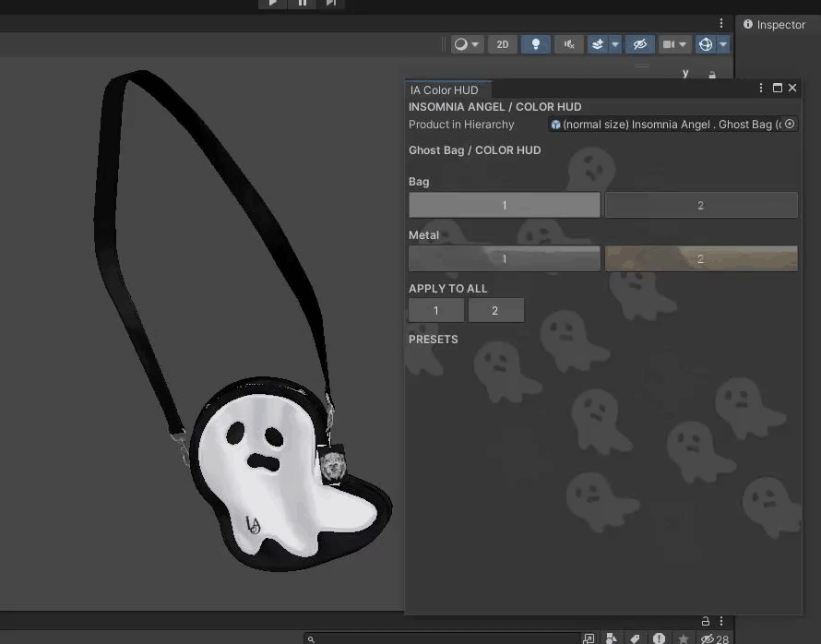Toggle the bottom panel lock icon
Image resolution: width=821 pixels, height=644 pixels.
(x=706, y=621)
